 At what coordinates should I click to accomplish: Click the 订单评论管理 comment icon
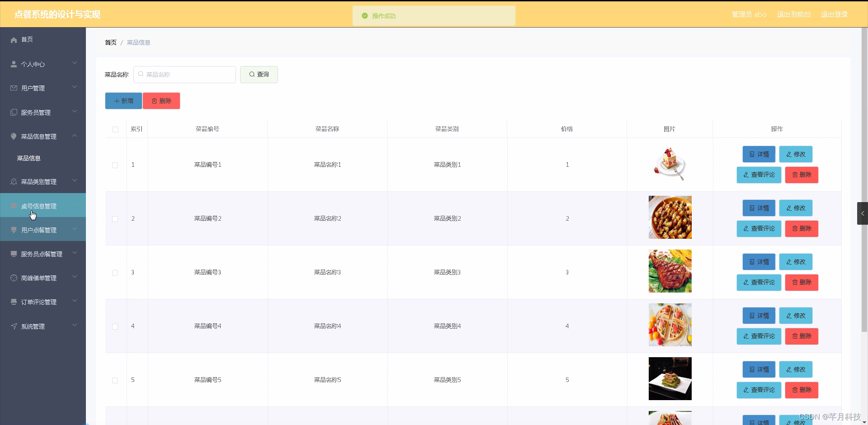(x=14, y=302)
